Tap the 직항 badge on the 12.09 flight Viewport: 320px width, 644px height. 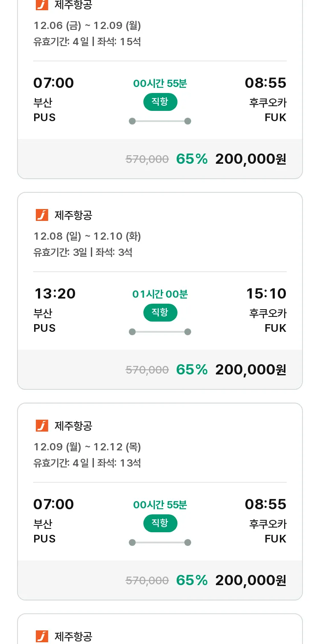pos(160,523)
